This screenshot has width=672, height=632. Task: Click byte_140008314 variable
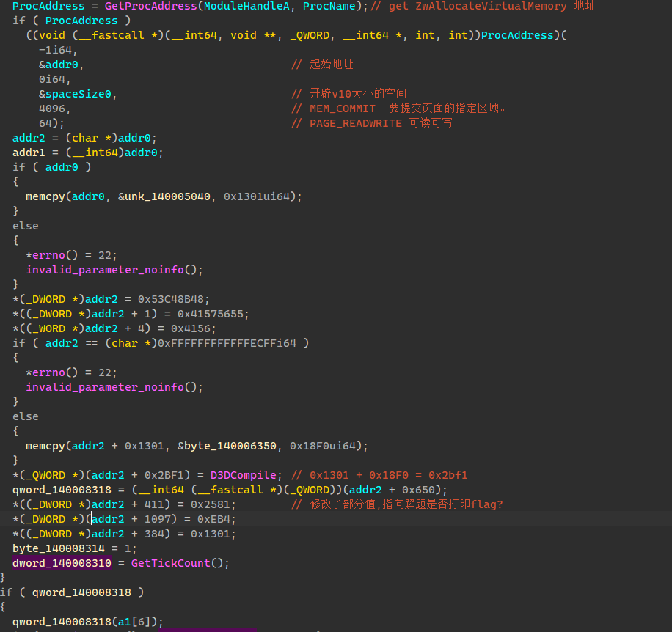(58, 548)
